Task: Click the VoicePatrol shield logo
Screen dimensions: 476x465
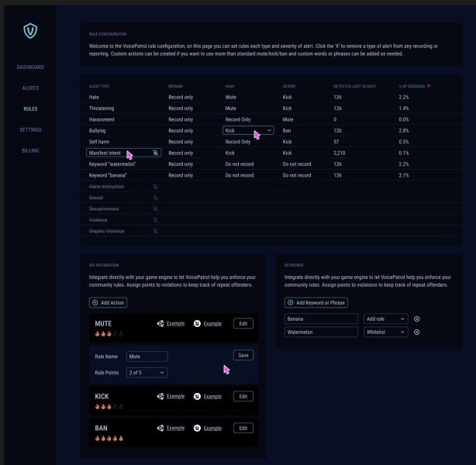Action: click(30, 31)
